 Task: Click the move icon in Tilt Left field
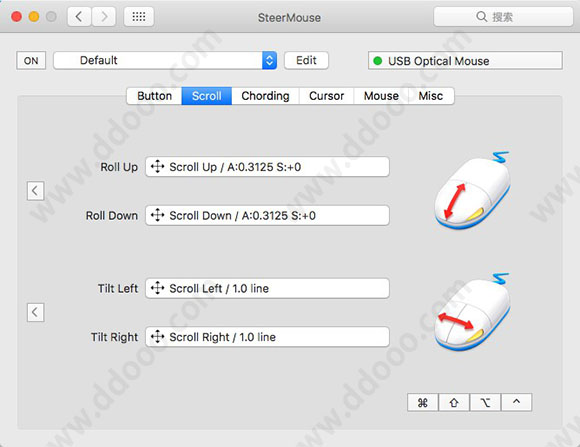(x=158, y=288)
